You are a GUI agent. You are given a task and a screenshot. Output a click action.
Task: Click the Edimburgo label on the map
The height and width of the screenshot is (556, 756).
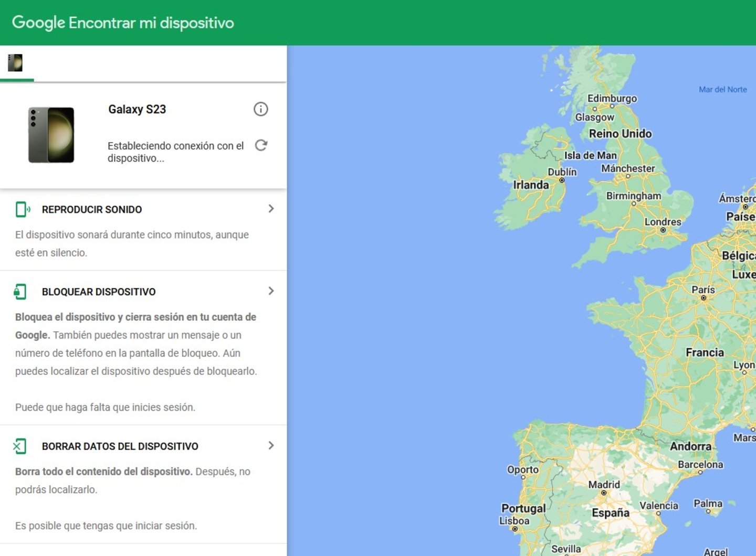click(612, 98)
